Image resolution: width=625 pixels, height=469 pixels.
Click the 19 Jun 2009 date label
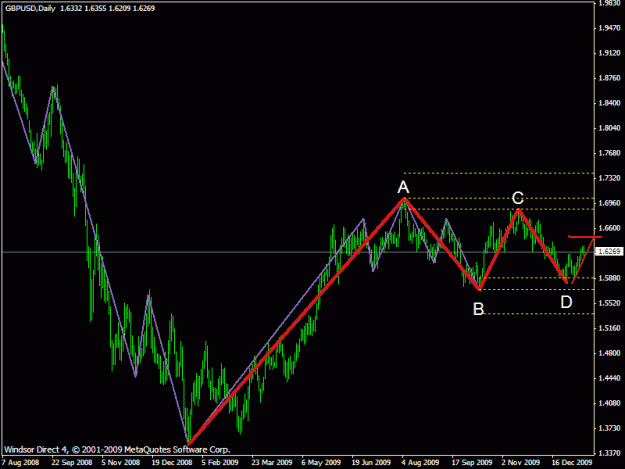coord(371,463)
